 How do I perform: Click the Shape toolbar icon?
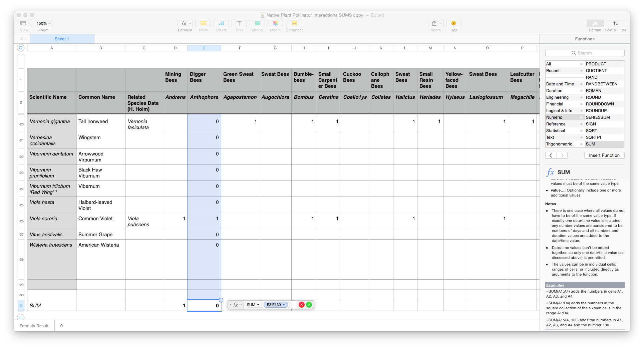pyautogui.click(x=257, y=23)
